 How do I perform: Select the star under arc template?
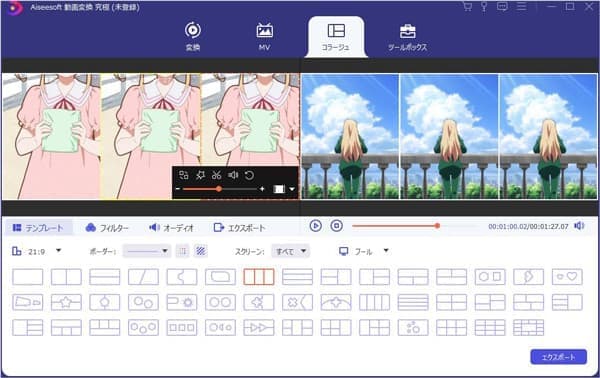coord(336,302)
